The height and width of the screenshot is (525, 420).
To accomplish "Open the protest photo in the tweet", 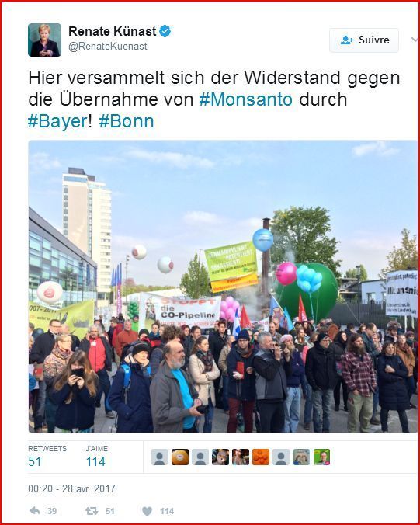I will (x=223, y=287).
